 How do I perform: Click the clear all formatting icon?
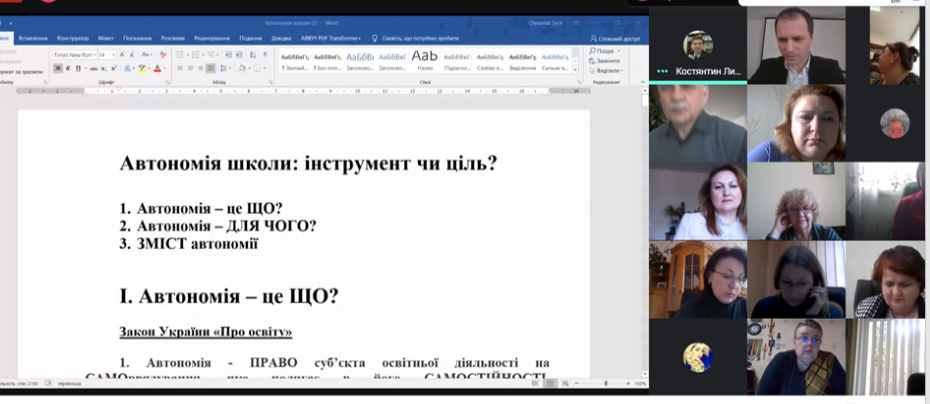coord(161,54)
